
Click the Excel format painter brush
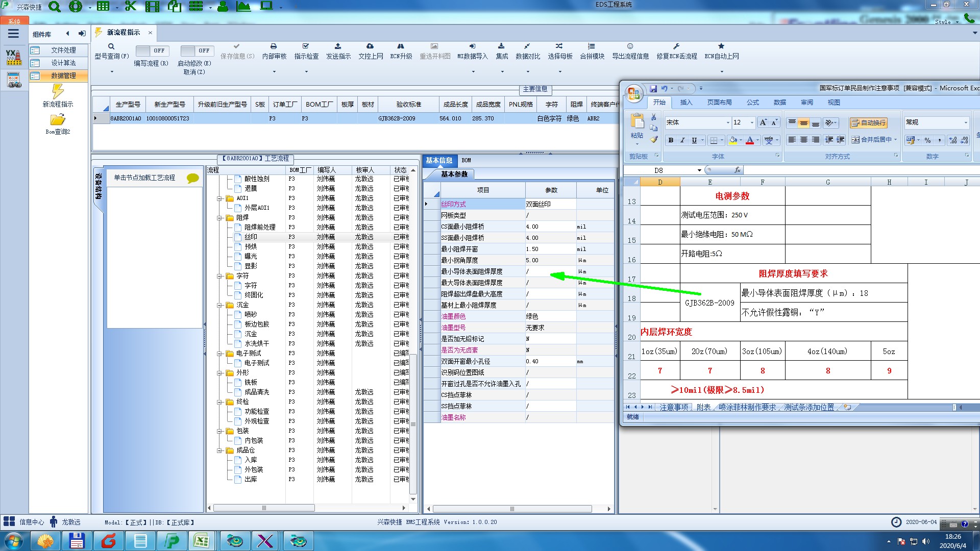coord(654,139)
